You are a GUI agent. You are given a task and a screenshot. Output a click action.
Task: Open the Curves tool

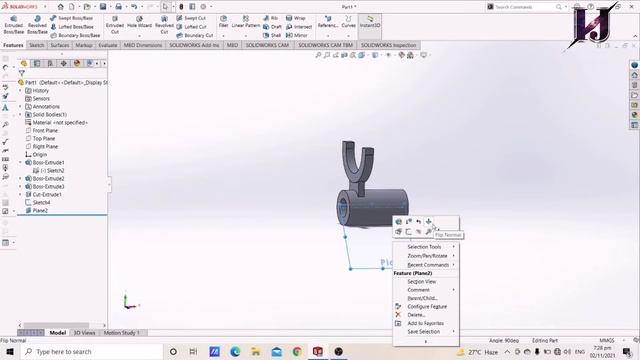pos(348,22)
